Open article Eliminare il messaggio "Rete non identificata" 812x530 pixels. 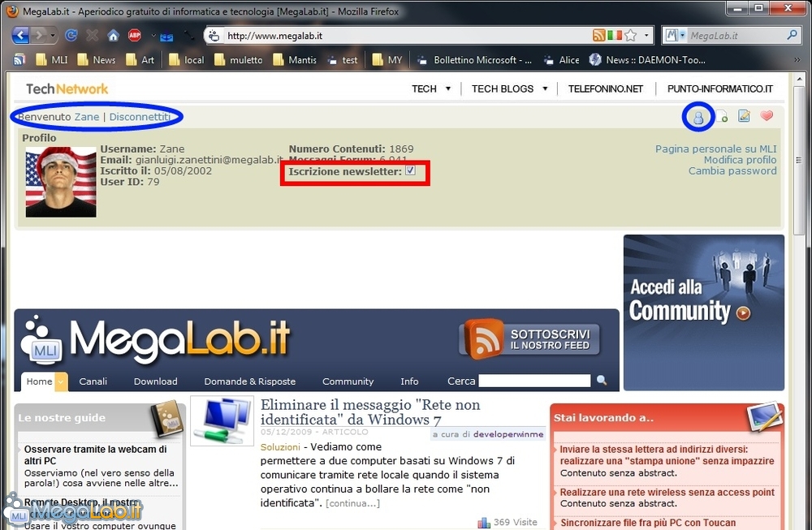(x=370, y=412)
